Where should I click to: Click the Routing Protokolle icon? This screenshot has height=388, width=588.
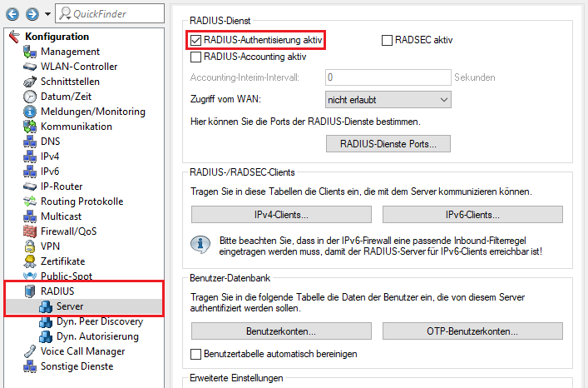point(30,201)
